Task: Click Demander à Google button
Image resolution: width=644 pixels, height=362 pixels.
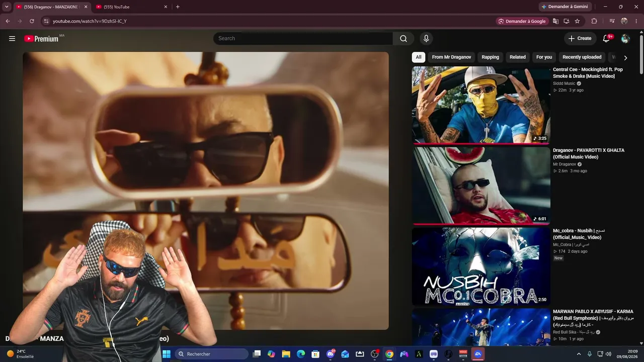Action: 522,21
